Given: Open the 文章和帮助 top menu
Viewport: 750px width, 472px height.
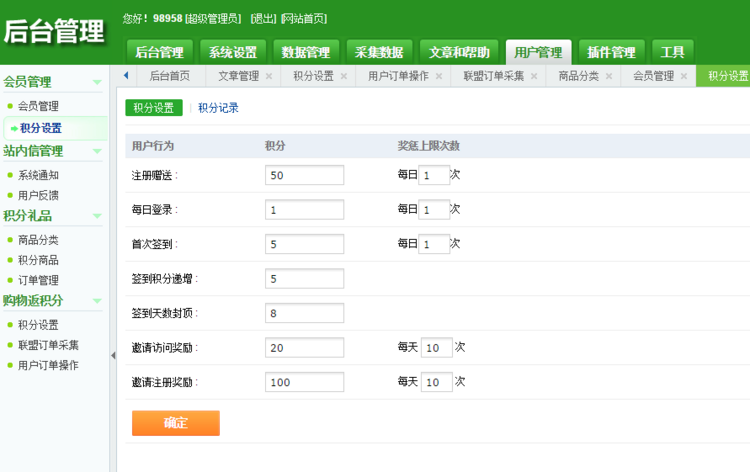Looking at the screenshot, I should click(459, 52).
